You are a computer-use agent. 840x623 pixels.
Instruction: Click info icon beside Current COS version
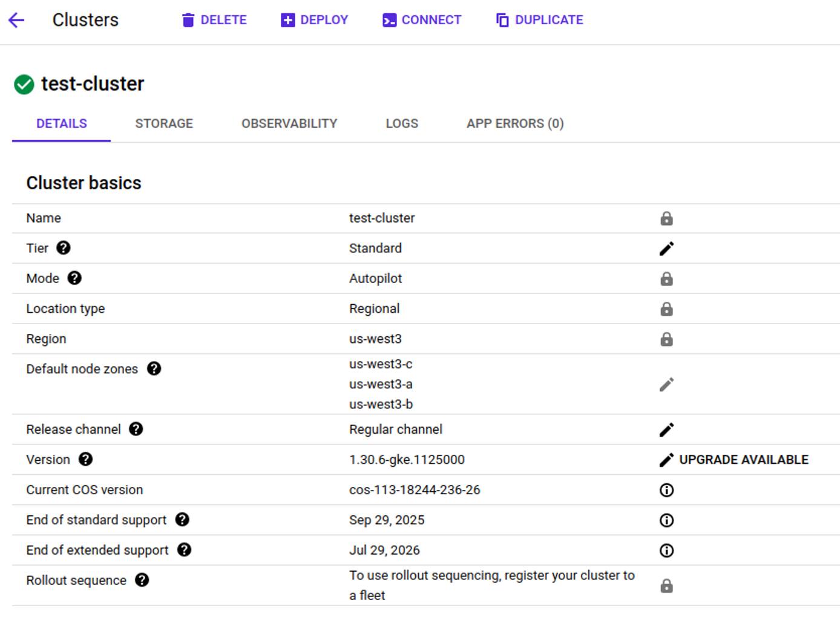tap(666, 490)
